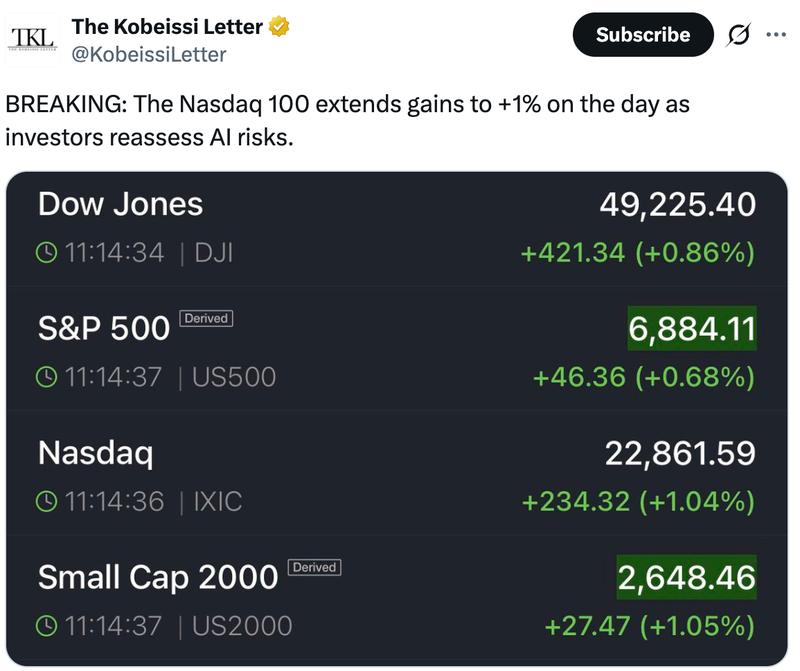The image size is (800, 671).
Task: Expand the Dow Jones market row
Action: pos(400,228)
